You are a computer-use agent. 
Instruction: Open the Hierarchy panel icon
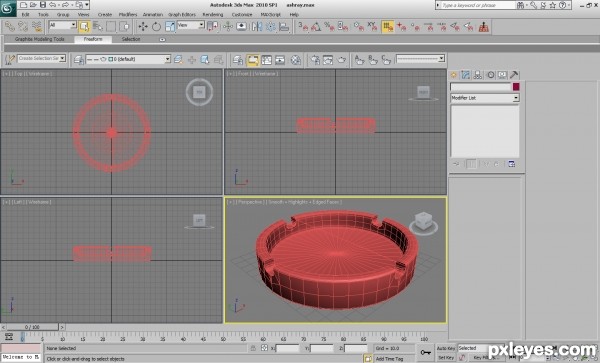point(478,75)
